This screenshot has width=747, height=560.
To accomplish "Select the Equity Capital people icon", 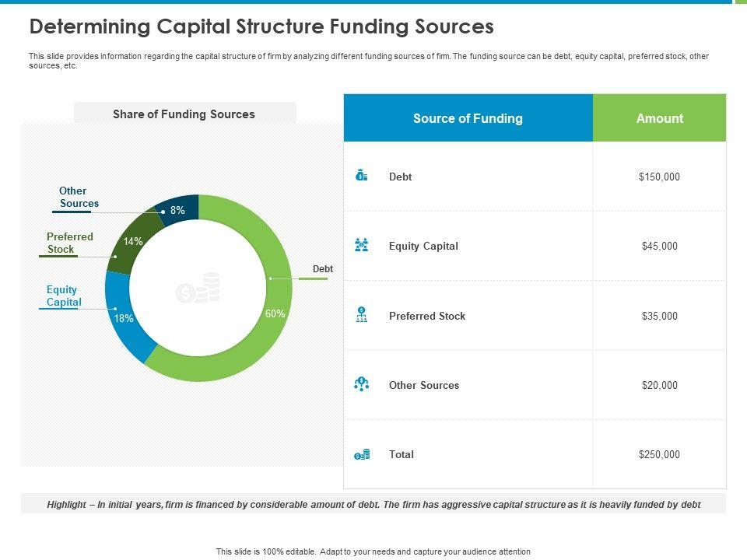I will [x=361, y=246].
